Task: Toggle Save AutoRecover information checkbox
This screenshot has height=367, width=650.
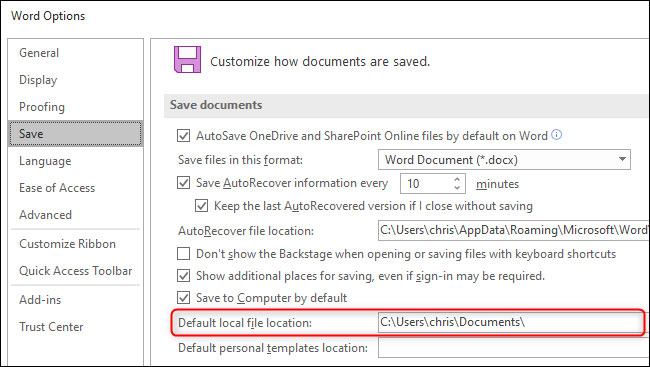Action: click(184, 183)
